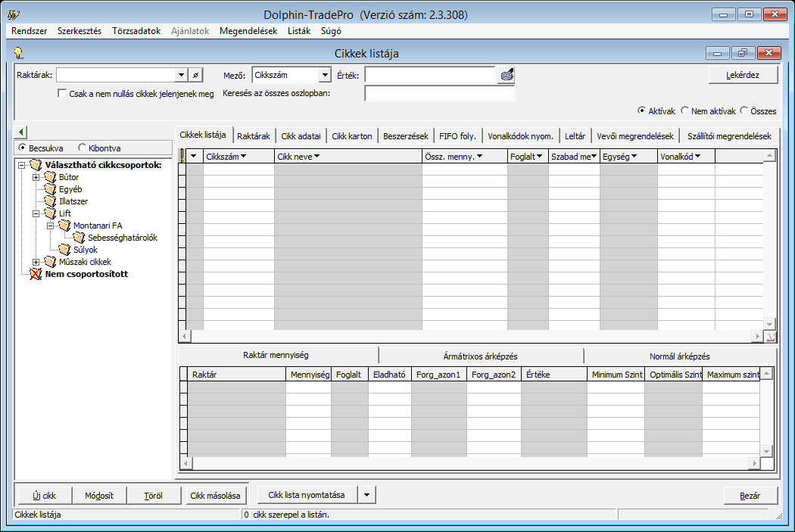Switch to the Cikk adatai tab

point(301,135)
